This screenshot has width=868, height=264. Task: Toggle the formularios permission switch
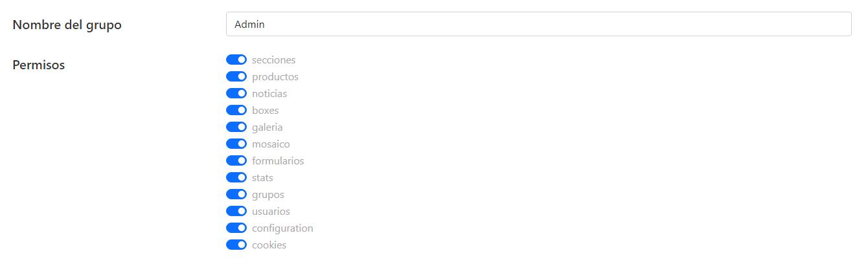point(236,160)
